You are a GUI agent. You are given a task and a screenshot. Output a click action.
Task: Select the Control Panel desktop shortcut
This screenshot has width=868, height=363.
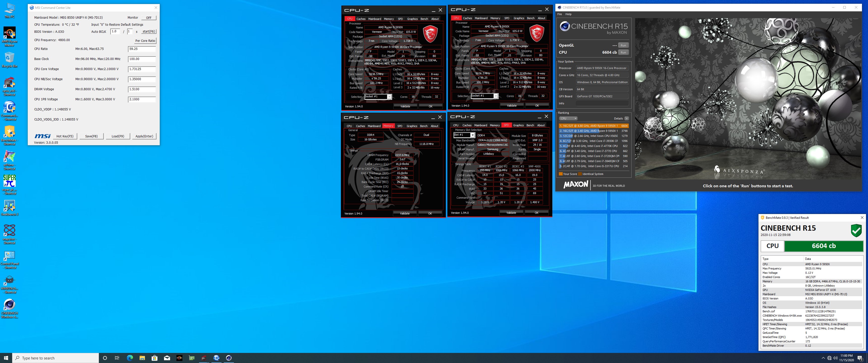[9, 259]
